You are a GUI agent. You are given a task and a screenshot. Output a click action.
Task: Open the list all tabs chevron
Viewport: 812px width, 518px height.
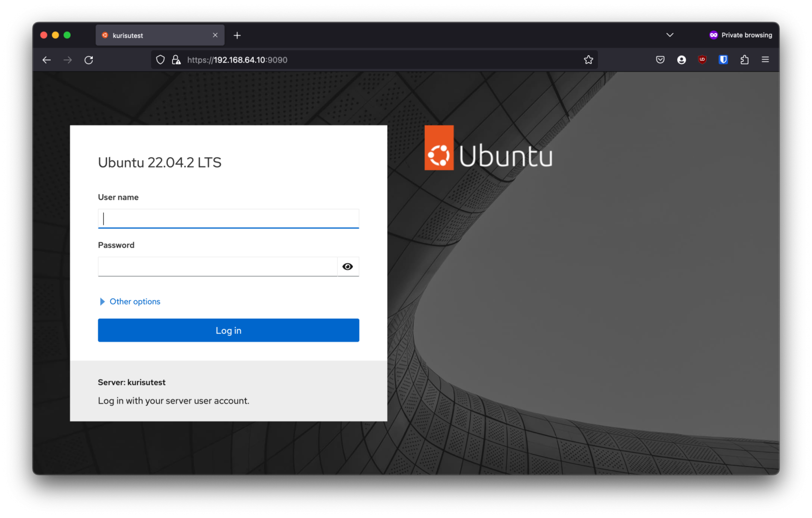pyautogui.click(x=669, y=35)
